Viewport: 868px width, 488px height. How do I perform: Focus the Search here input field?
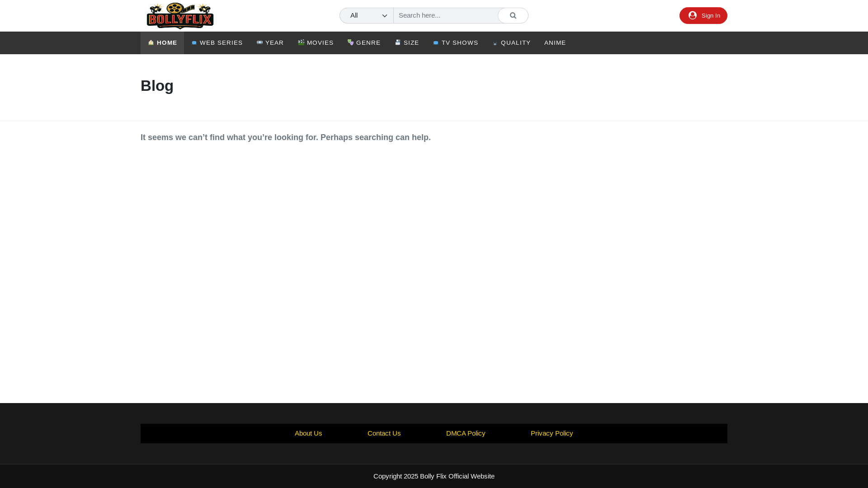tap(445, 15)
